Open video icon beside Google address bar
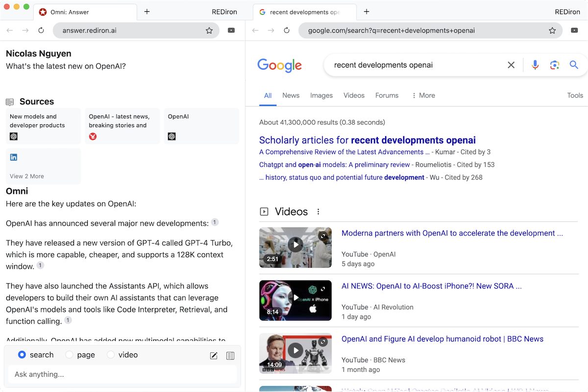 point(574,30)
